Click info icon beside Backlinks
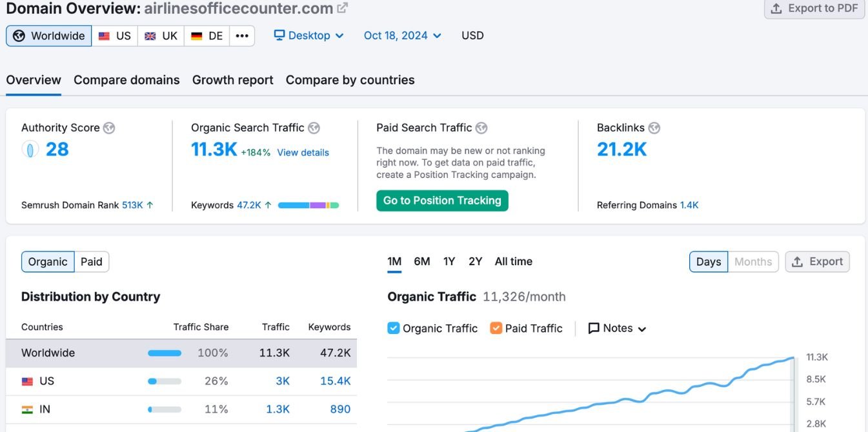The height and width of the screenshot is (432, 868). [x=654, y=128]
